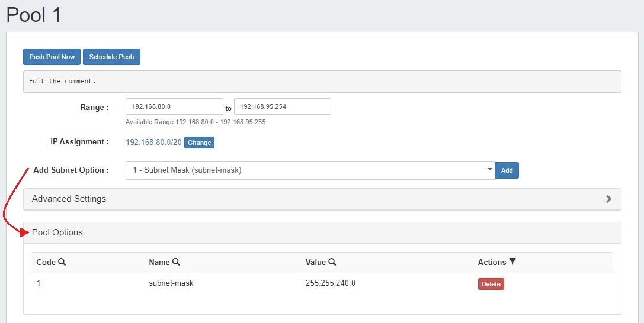Click the search icon beside Name column
The height and width of the screenshot is (323, 644).
click(x=176, y=262)
